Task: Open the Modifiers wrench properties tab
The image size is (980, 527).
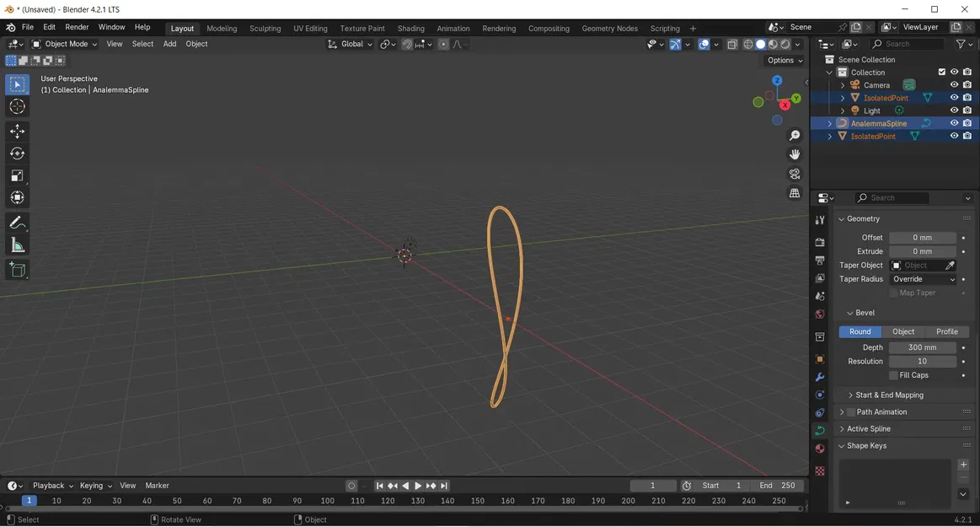Action: 820,377
